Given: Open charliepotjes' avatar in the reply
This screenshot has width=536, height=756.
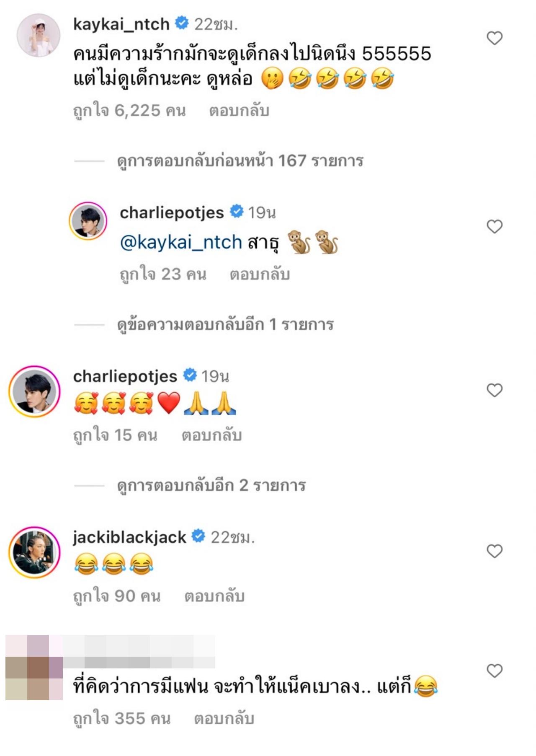Looking at the screenshot, I should click(x=88, y=221).
